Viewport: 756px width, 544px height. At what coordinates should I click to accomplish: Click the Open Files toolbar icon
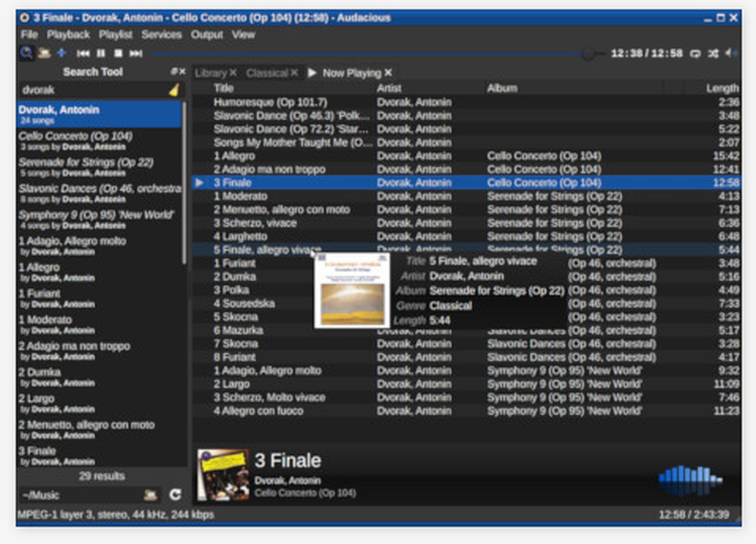click(45, 53)
